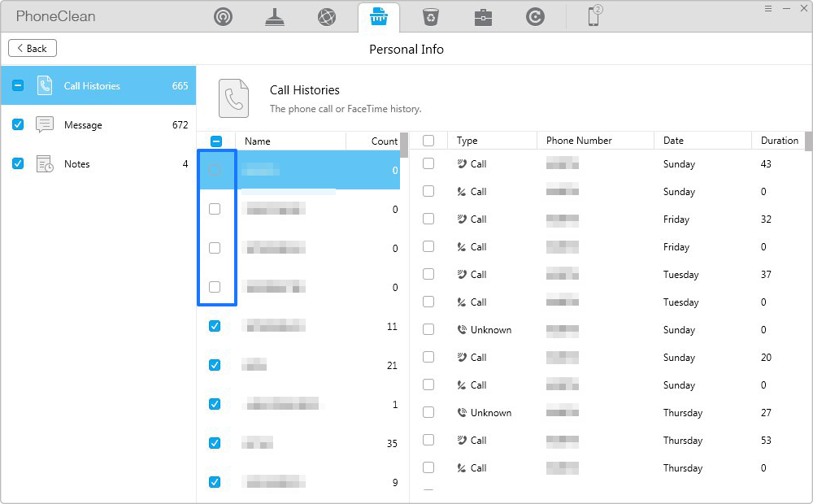Uncheck the Notes sidebar checkbox
813x504 pixels.
pyautogui.click(x=18, y=163)
